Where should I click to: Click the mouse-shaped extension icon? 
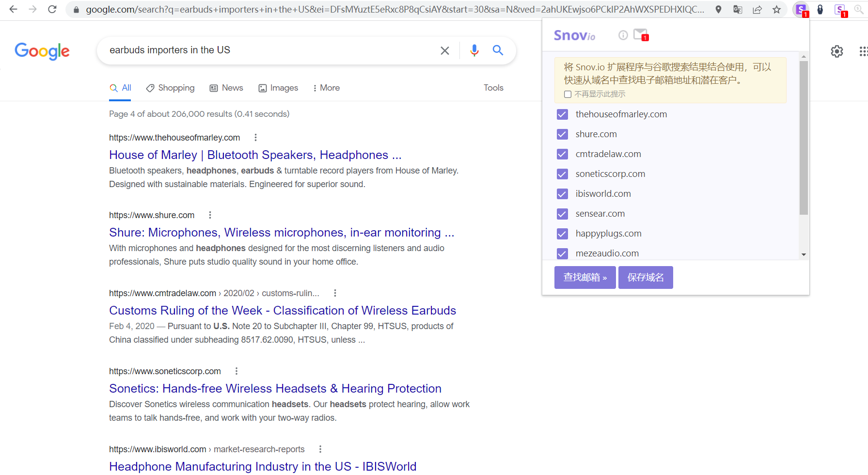click(x=820, y=9)
